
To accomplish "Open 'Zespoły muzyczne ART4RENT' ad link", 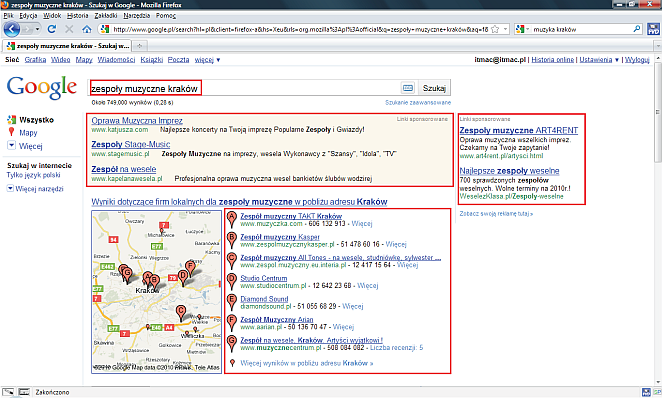I will 519,130.
